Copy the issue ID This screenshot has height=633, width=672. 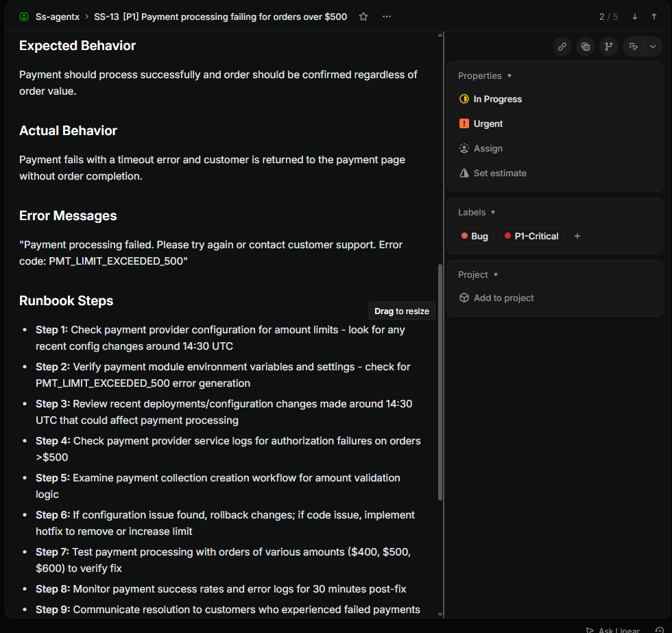pyautogui.click(x=586, y=47)
